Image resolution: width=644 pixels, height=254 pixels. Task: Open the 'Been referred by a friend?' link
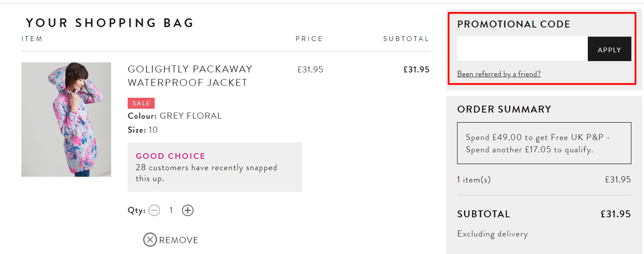(499, 73)
